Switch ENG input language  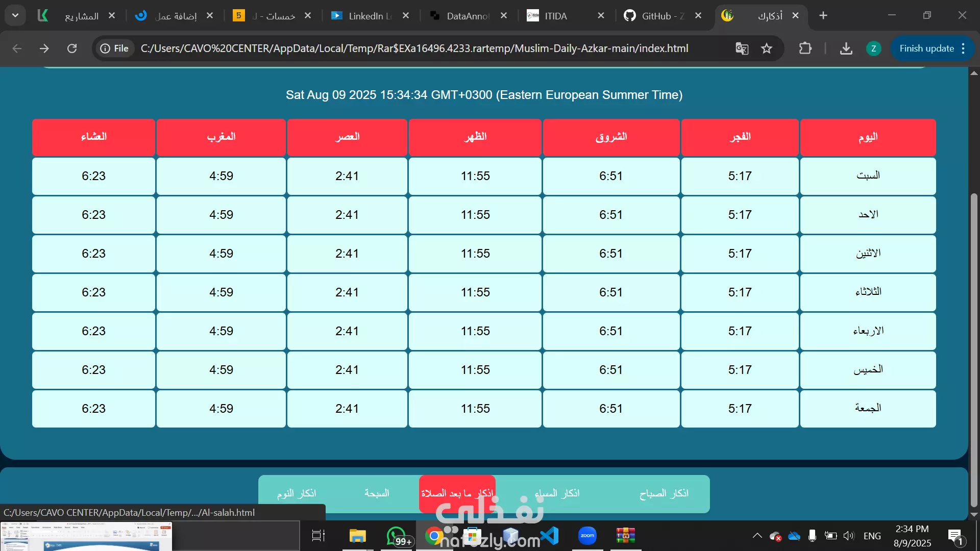(x=872, y=536)
